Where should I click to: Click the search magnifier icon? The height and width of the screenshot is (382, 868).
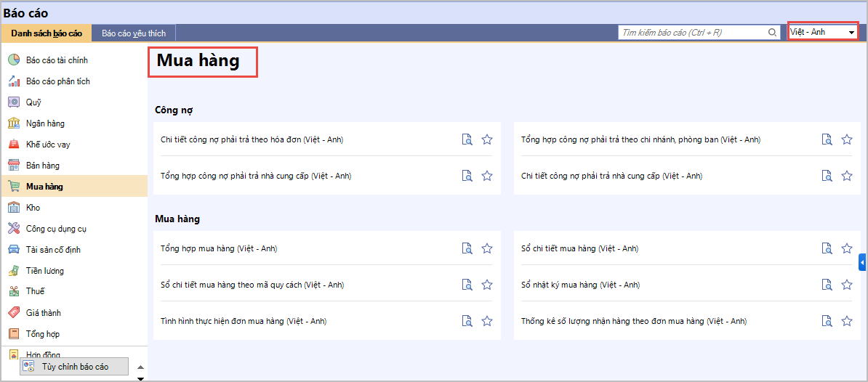772,33
